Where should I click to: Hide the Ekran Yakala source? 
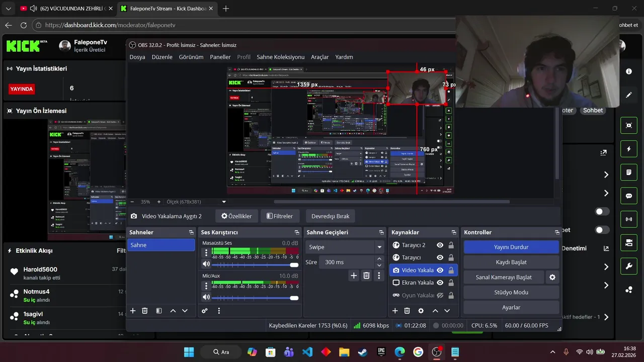pyautogui.click(x=440, y=283)
